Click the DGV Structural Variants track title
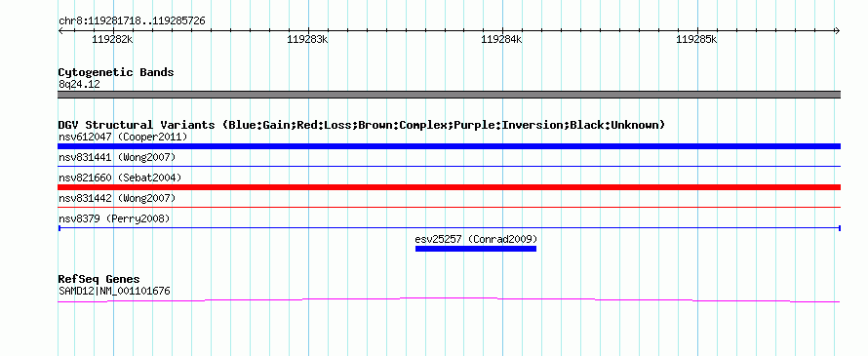This screenshot has height=356, width=868. point(362,125)
